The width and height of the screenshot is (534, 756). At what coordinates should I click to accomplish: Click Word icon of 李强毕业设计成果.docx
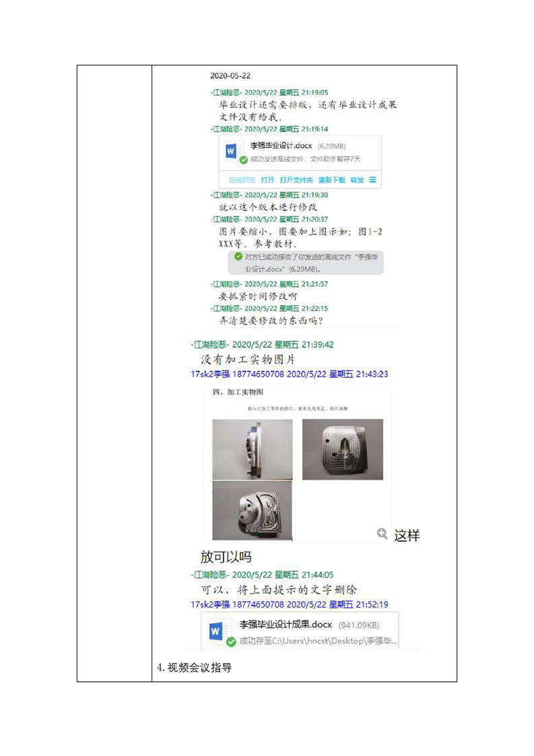216,630
